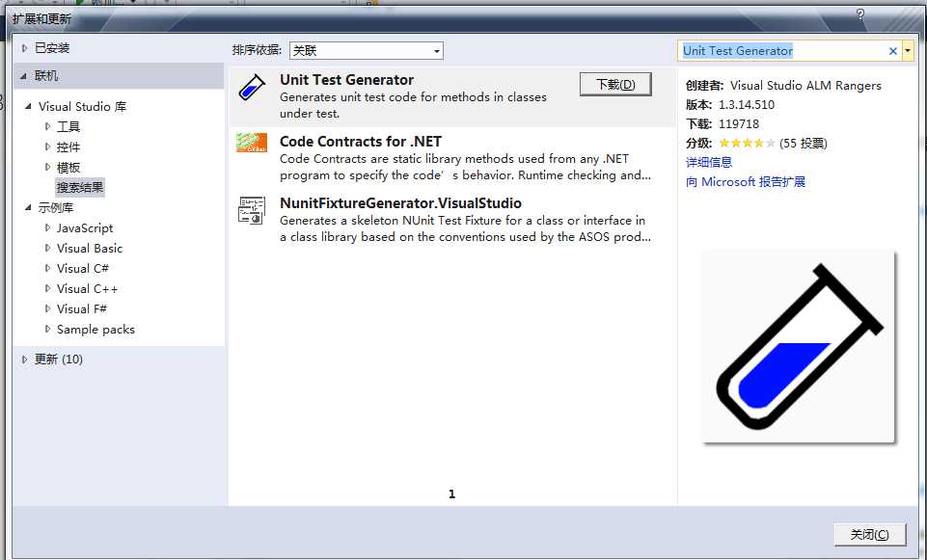
Task: Clear the search box with the X icon
Action: tap(892, 51)
